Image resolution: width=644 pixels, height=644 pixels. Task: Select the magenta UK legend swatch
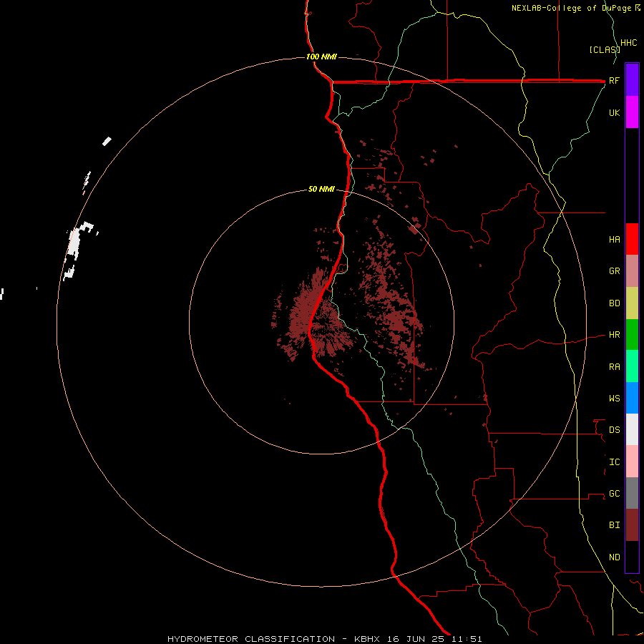click(632, 112)
